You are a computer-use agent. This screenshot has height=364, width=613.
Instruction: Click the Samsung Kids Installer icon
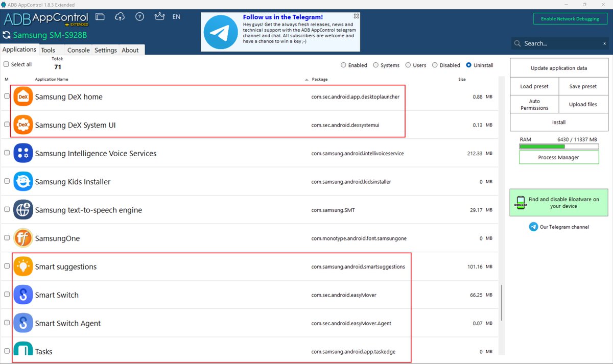[x=23, y=181]
